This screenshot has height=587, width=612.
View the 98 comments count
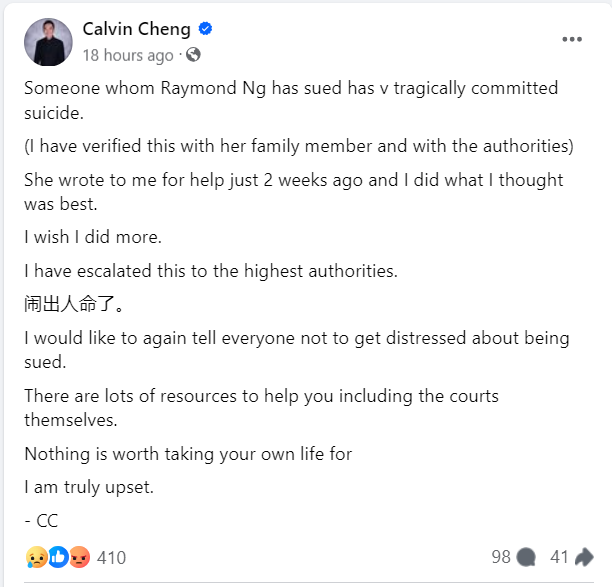click(501, 557)
